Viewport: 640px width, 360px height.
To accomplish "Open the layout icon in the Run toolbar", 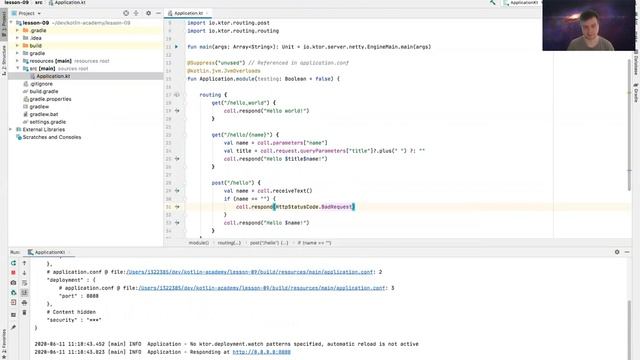I will (x=13, y=315).
